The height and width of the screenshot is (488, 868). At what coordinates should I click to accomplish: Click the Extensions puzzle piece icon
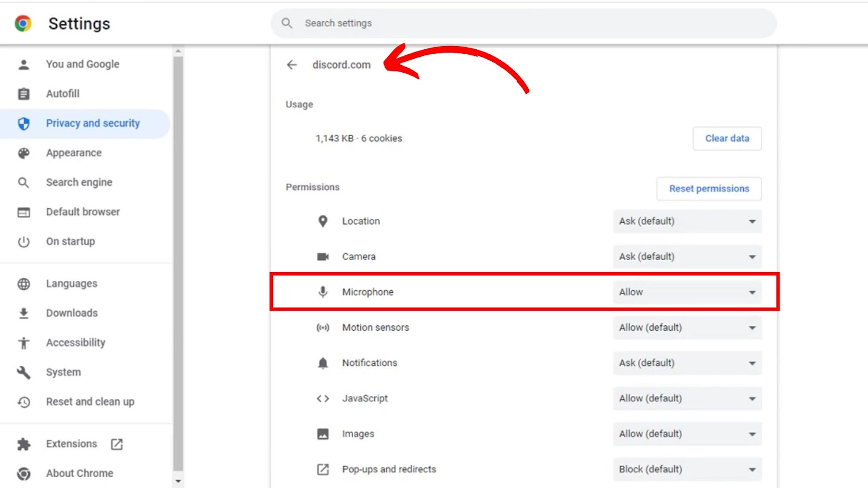point(24,445)
